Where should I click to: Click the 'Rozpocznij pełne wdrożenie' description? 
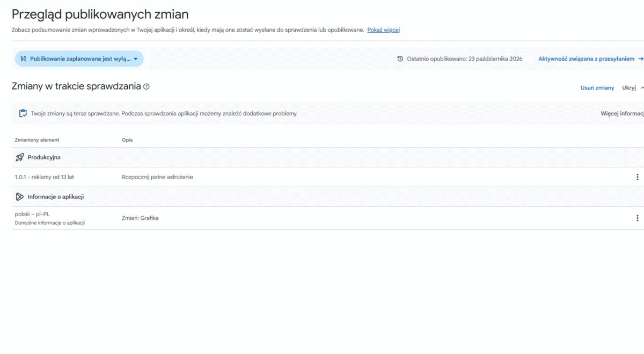(x=157, y=177)
